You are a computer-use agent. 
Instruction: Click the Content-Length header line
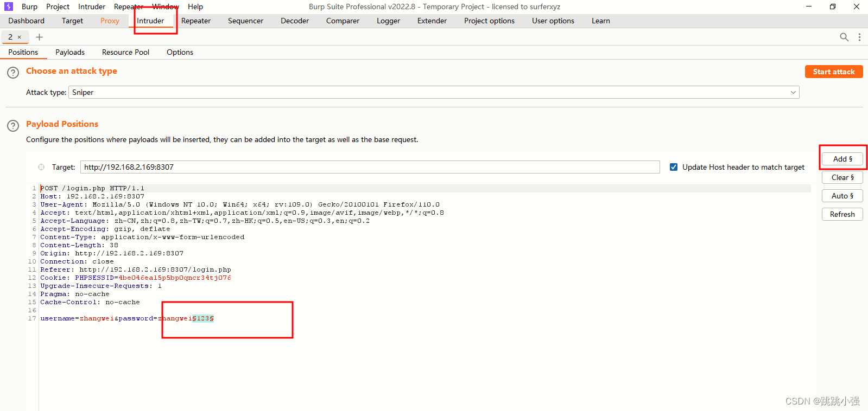(79, 245)
